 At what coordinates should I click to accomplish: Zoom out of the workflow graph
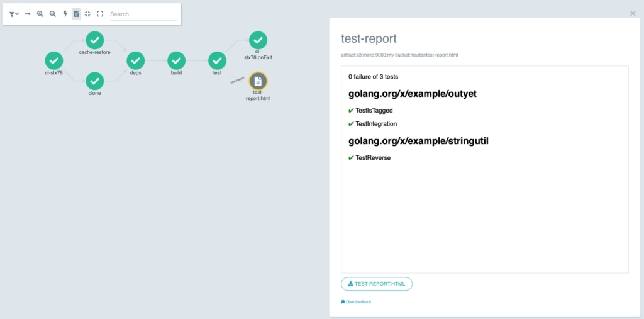[x=53, y=14]
